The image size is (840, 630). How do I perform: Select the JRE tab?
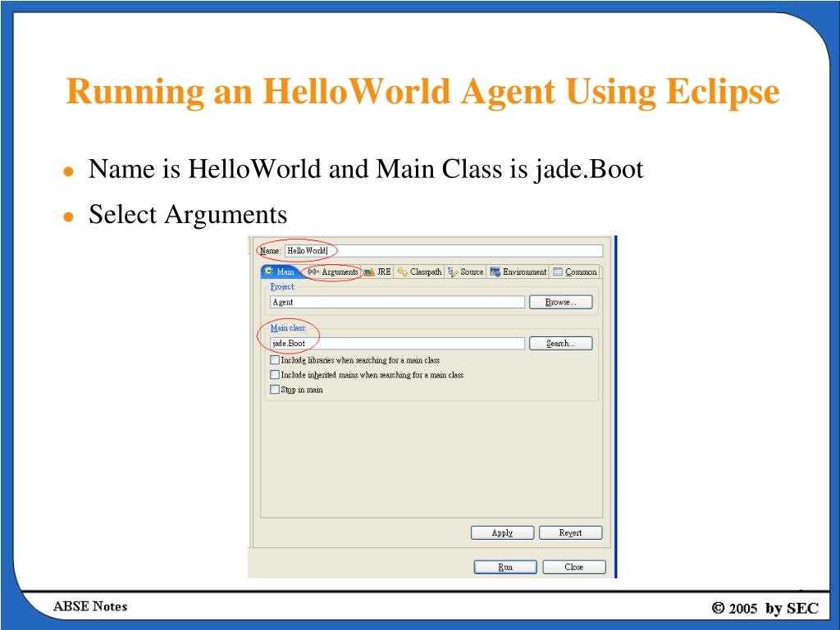377,272
